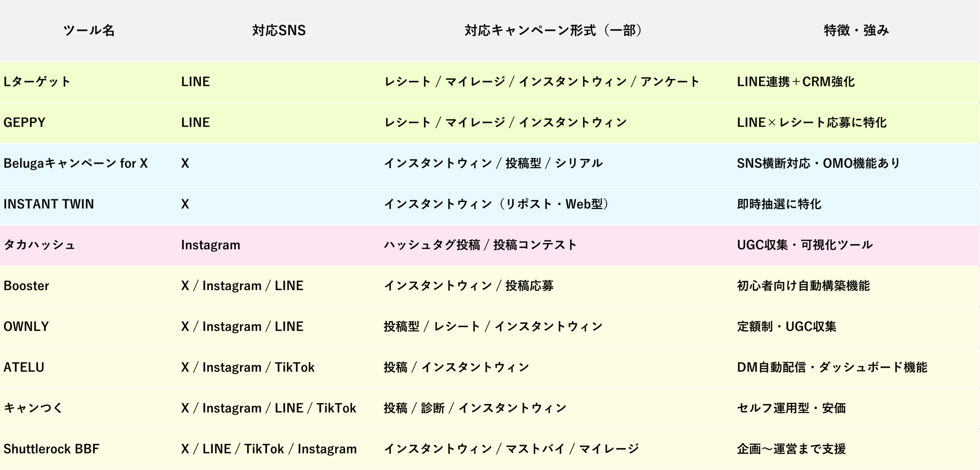Select the Booster tool name
Image resolution: width=980 pixels, height=470 pixels.
pos(26,286)
